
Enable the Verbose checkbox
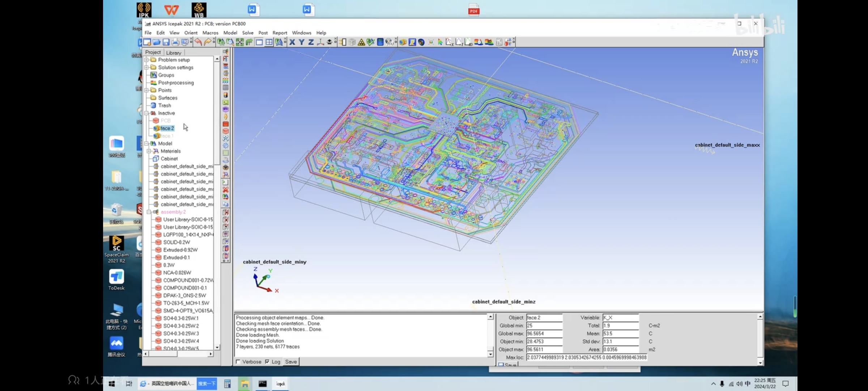(238, 362)
